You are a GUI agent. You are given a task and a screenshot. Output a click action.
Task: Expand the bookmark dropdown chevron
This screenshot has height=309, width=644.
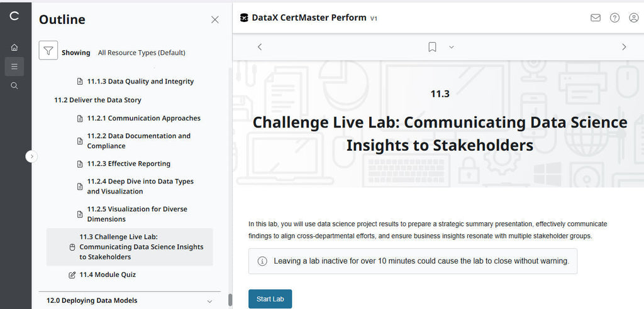[x=451, y=47]
